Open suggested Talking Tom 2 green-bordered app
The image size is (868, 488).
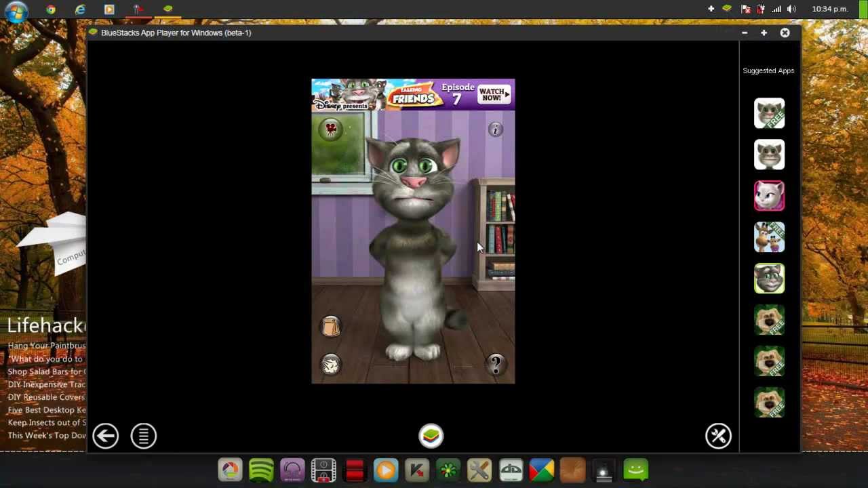[769, 279]
